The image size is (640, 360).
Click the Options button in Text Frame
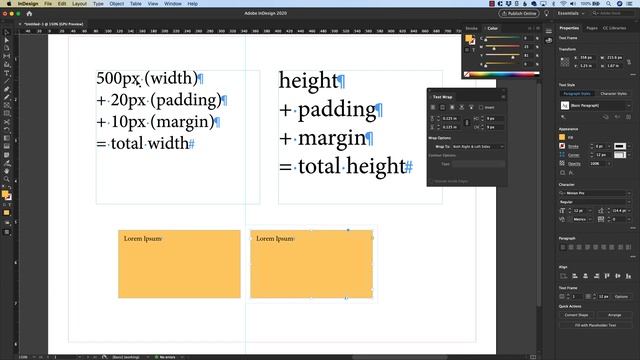pos(622,297)
